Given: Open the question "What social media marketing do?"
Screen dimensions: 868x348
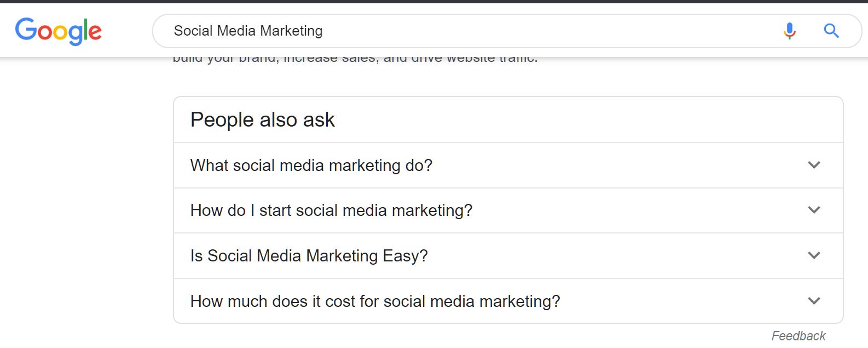Looking at the screenshot, I should (311, 166).
